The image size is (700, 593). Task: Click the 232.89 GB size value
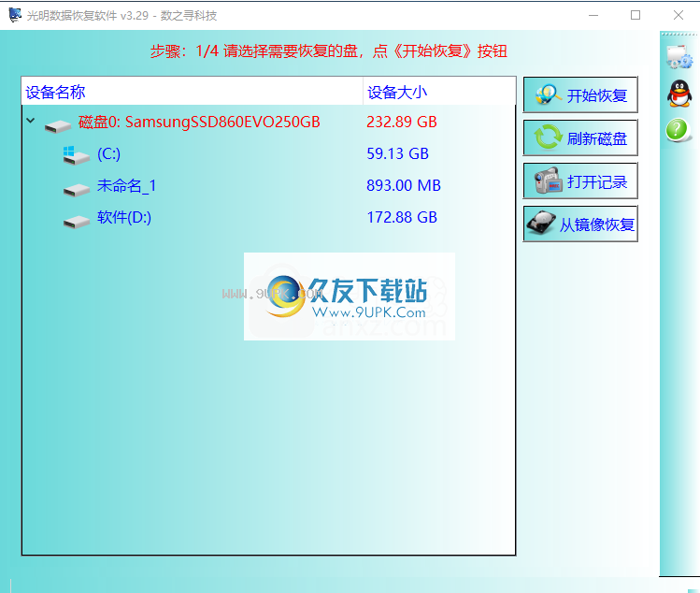click(401, 122)
